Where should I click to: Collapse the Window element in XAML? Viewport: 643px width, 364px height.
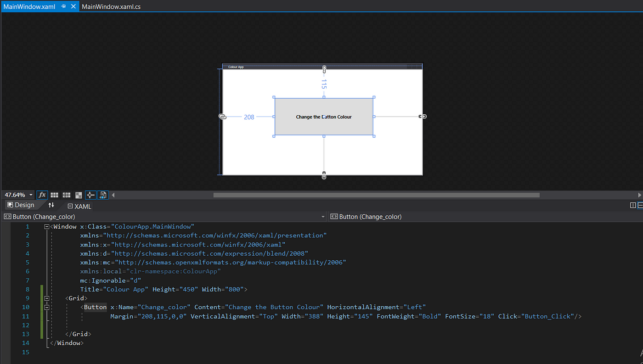(47, 227)
